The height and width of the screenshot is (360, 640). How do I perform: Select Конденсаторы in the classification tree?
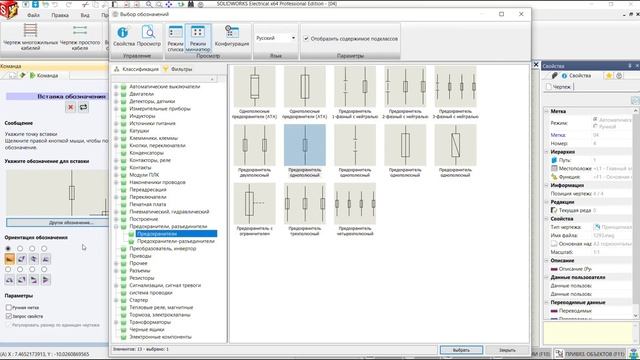click(x=147, y=153)
